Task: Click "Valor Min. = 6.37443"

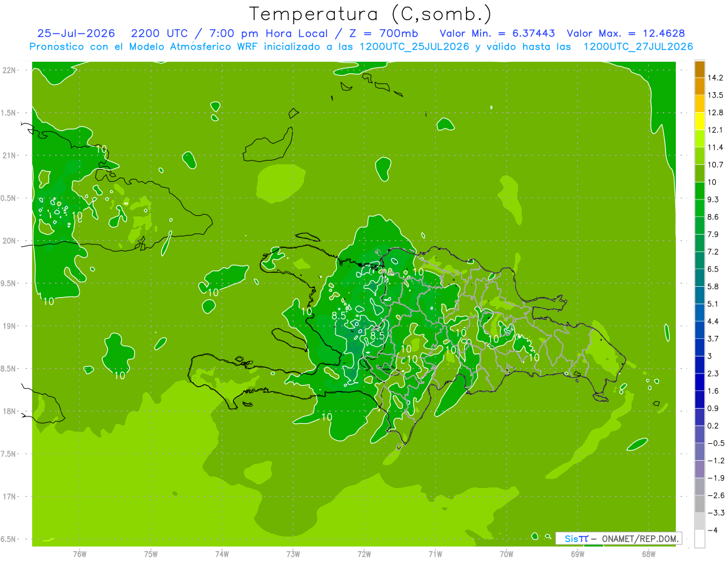Action: point(497,33)
